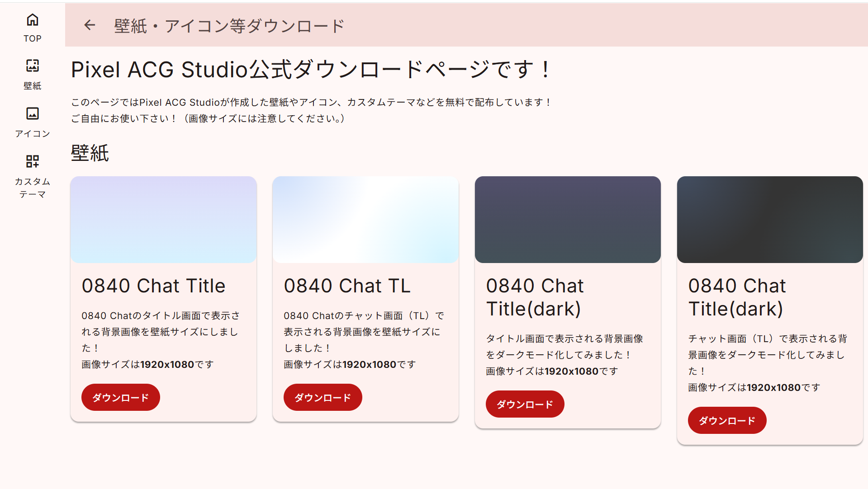This screenshot has width=868, height=489.
Task: Click the 0840 Chat TL card heading
Action: click(347, 286)
